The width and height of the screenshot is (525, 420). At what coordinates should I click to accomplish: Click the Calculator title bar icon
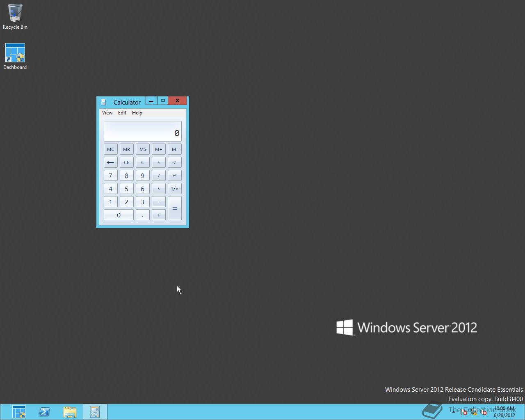[x=103, y=102]
